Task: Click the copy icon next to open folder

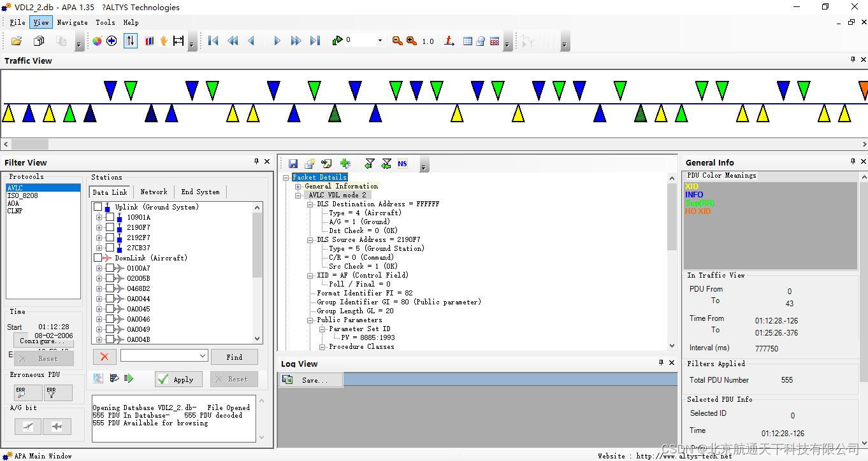Action: tap(39, 41)
